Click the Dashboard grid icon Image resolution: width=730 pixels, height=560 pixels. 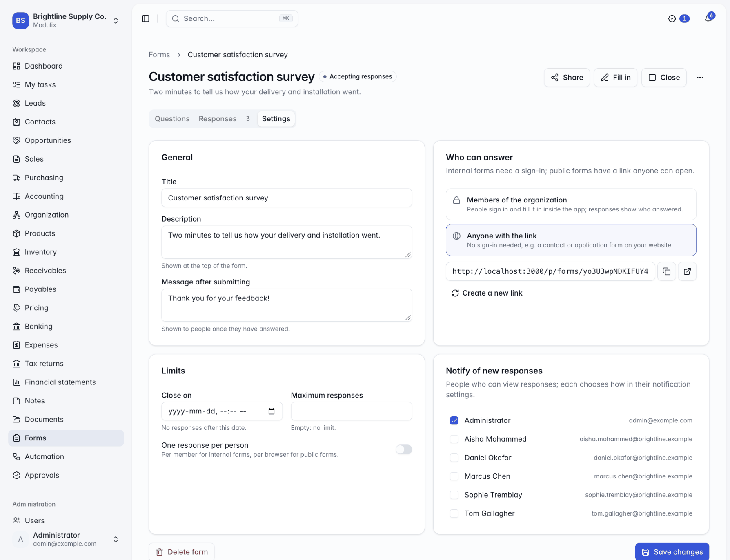[16, 66]
